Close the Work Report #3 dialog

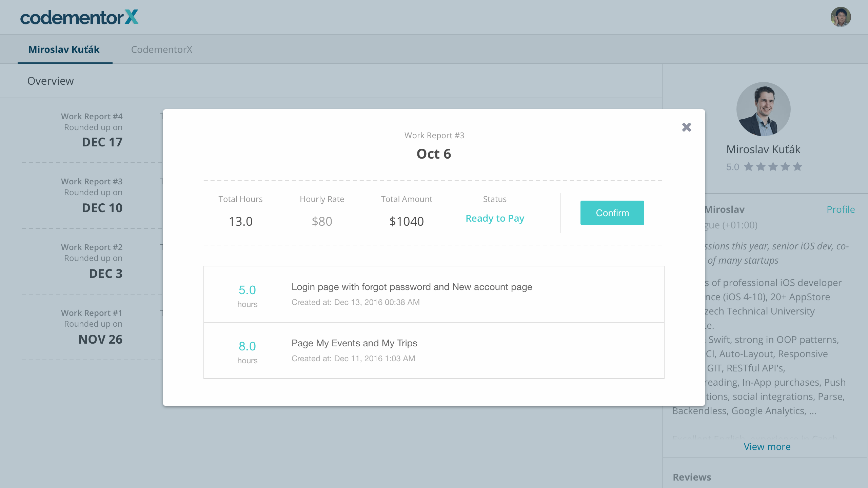coord(686,127)
